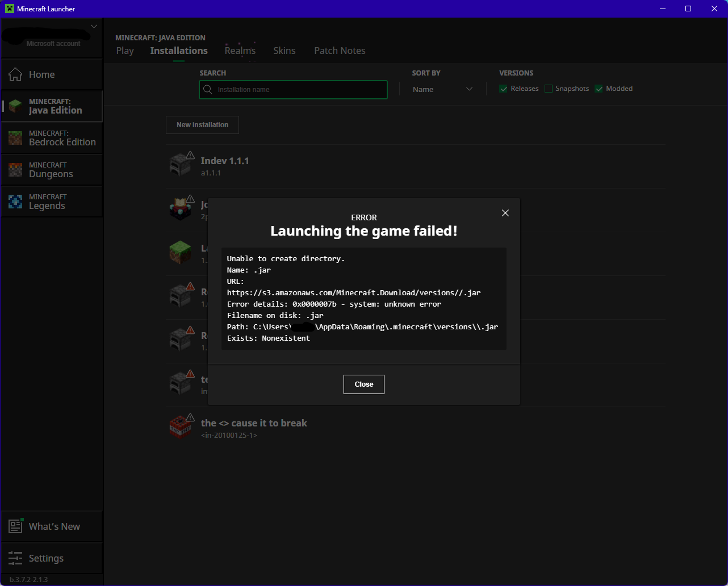Select 'the <> cause it to break' installation
Screen dimensions: 728x586
[254, 423]
